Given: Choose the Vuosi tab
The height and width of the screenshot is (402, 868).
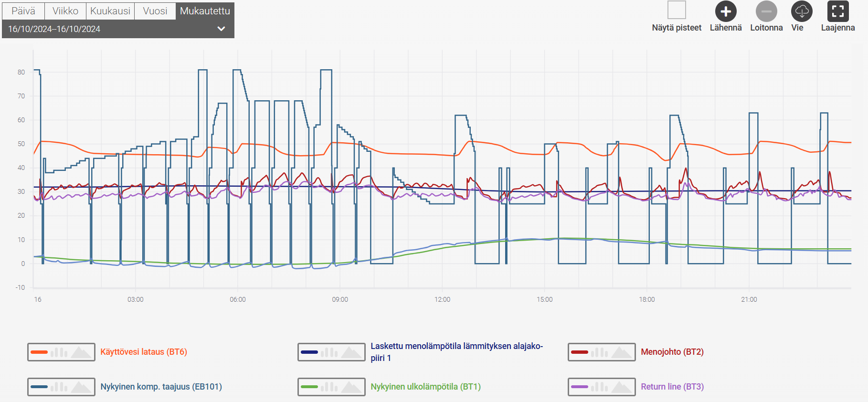Looking at the screenshot, I should (x=155, y=11).
